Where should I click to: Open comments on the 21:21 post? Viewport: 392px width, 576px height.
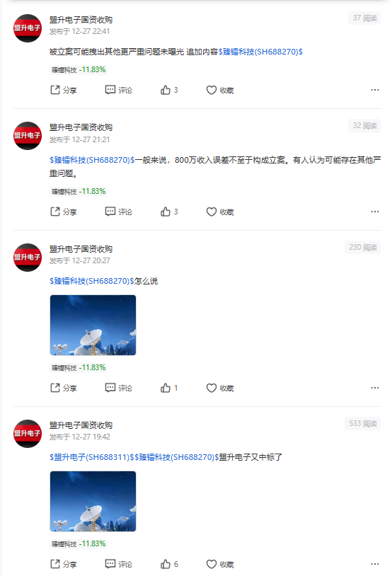(x=119, y=212)
